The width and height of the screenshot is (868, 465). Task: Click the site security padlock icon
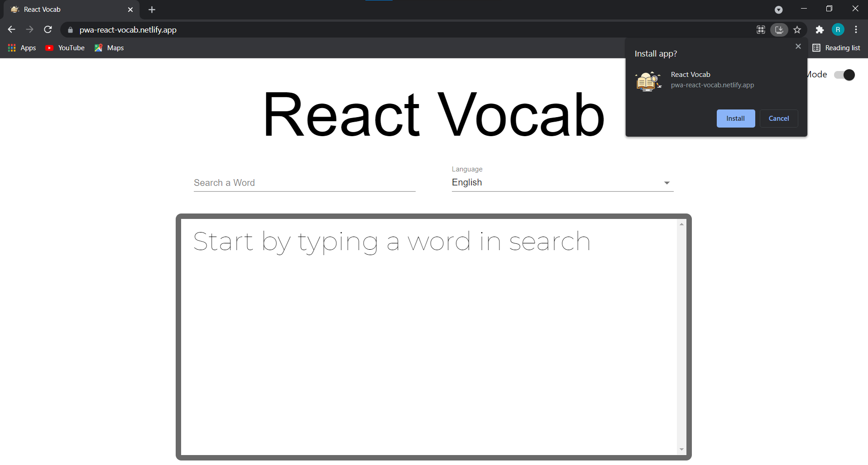pyautogui.click(x=70, y=30)
